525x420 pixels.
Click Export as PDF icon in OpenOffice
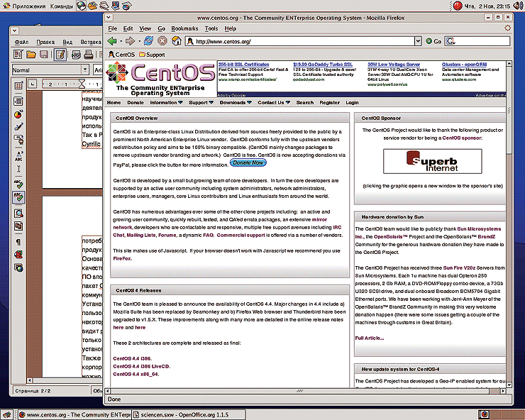77,54
